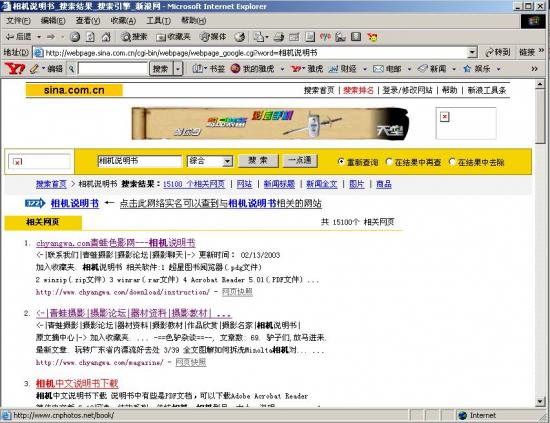The width and height of the screenshot is (550, 423).
Task: Select the 在结果中再查 radio button
Action: (x=389, y=162)
